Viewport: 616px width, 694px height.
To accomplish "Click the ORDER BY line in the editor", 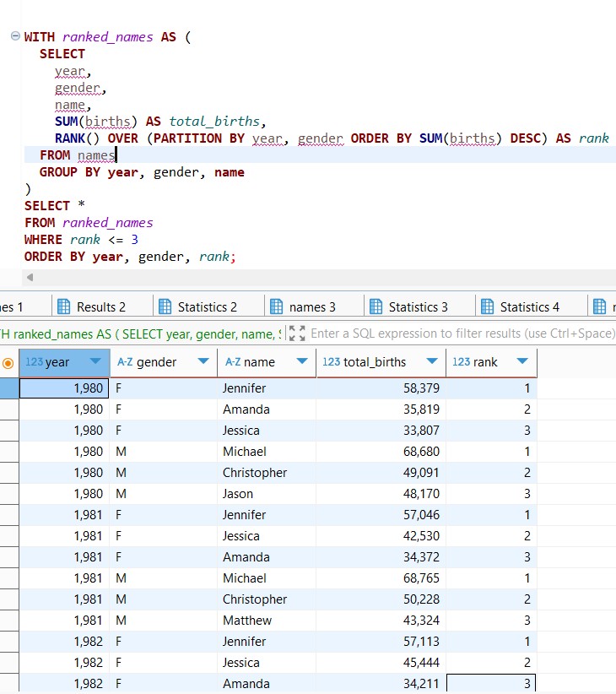I will point(130,257).
